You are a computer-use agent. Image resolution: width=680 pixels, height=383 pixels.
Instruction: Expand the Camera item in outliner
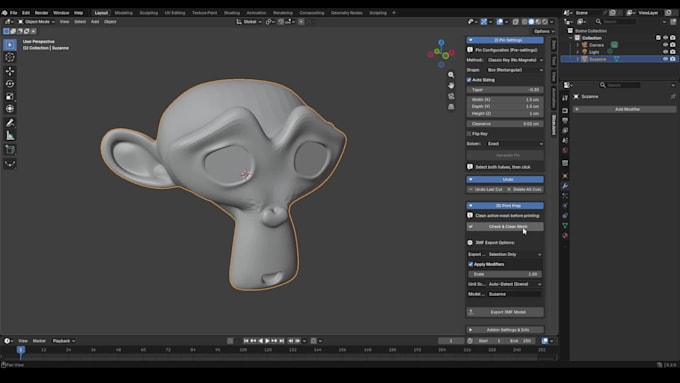point(578,45)
